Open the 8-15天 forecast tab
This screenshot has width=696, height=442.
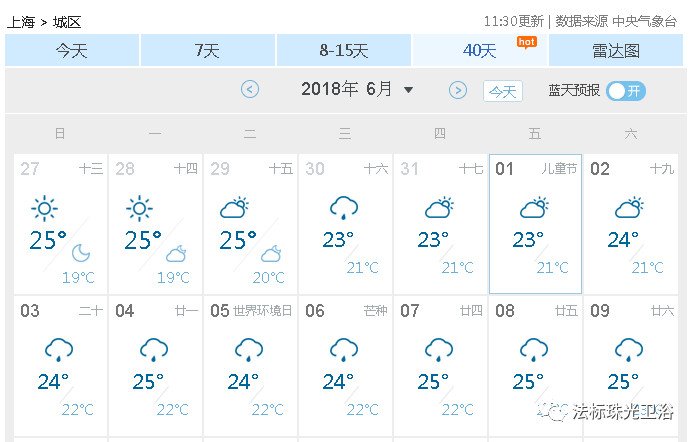pos(343,50)
